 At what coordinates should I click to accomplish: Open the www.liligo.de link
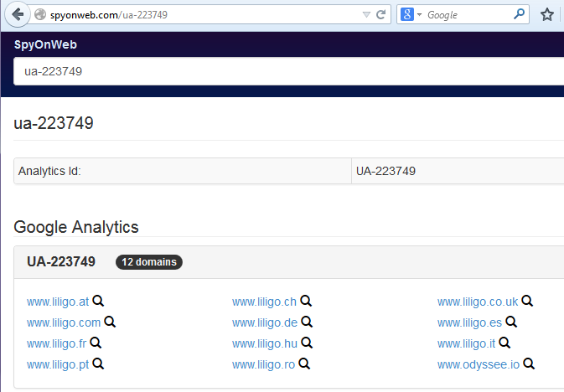pos(265,322)
